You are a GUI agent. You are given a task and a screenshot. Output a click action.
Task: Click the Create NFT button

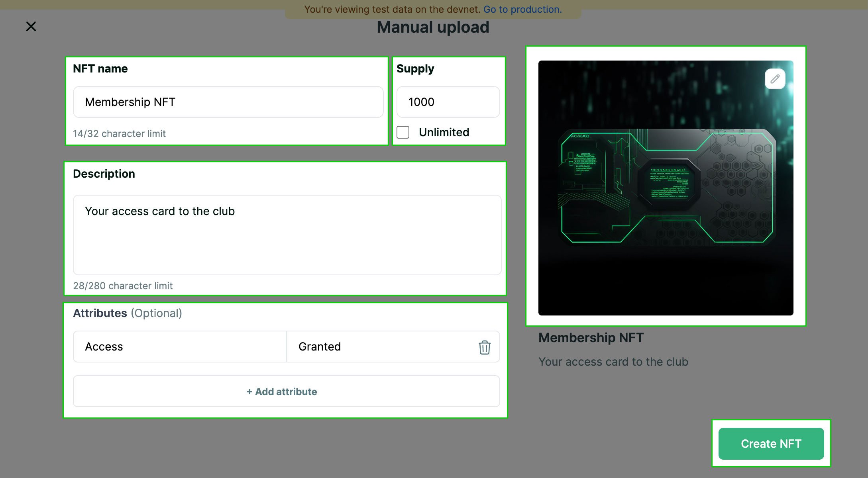(771, 443)
